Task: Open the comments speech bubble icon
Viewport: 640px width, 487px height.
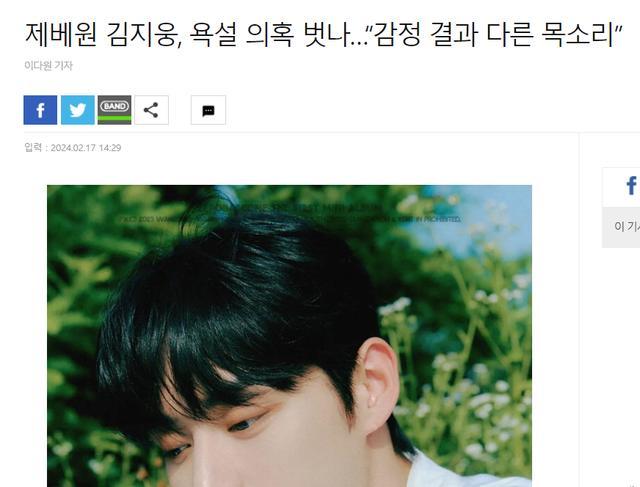Action: (x=208, y=110)
